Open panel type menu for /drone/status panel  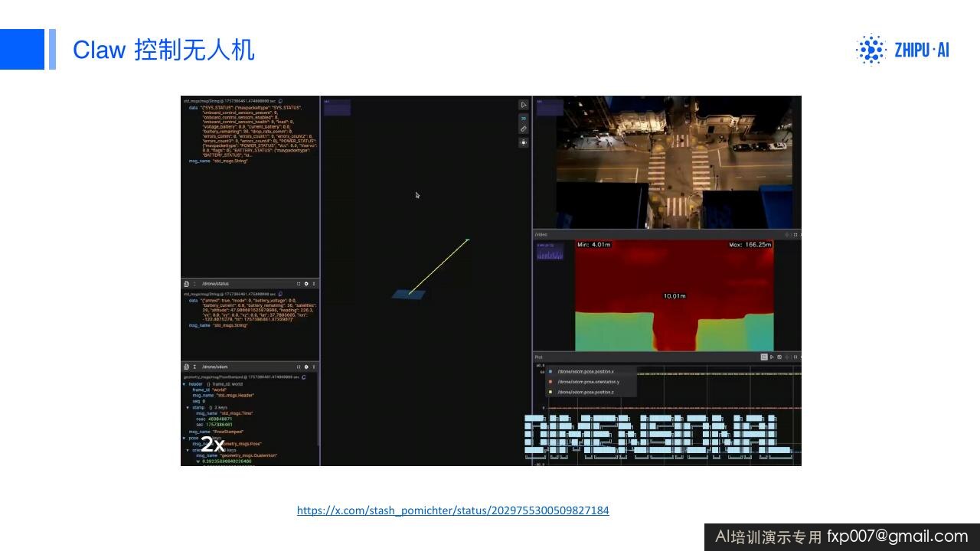pos(186,284)
